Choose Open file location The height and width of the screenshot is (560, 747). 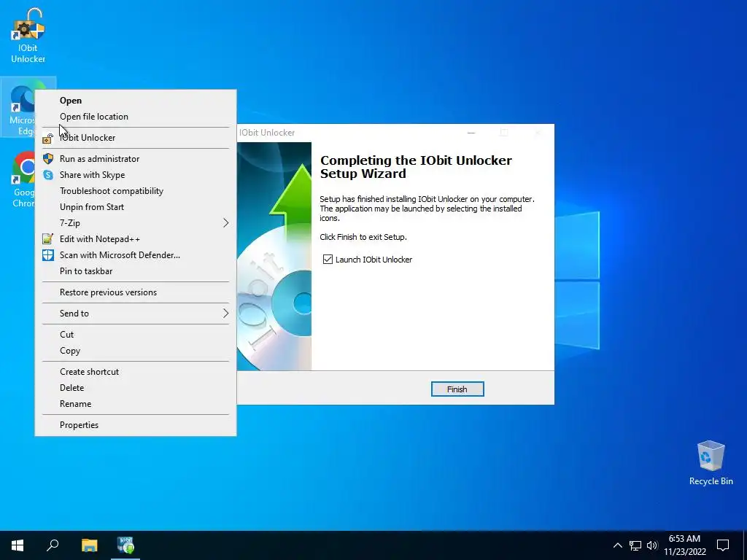click(136, 117)
